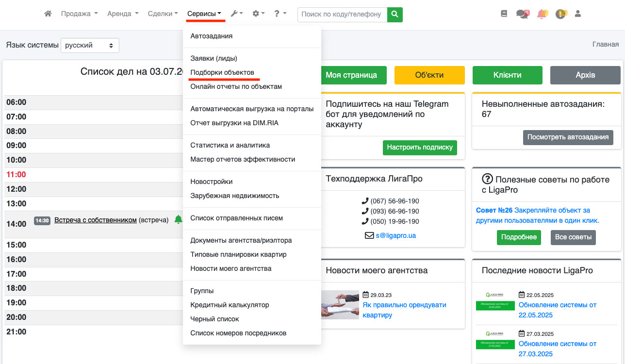Choose Кредитный калькулятор from Сервисы menu

(x=230, y=305)
